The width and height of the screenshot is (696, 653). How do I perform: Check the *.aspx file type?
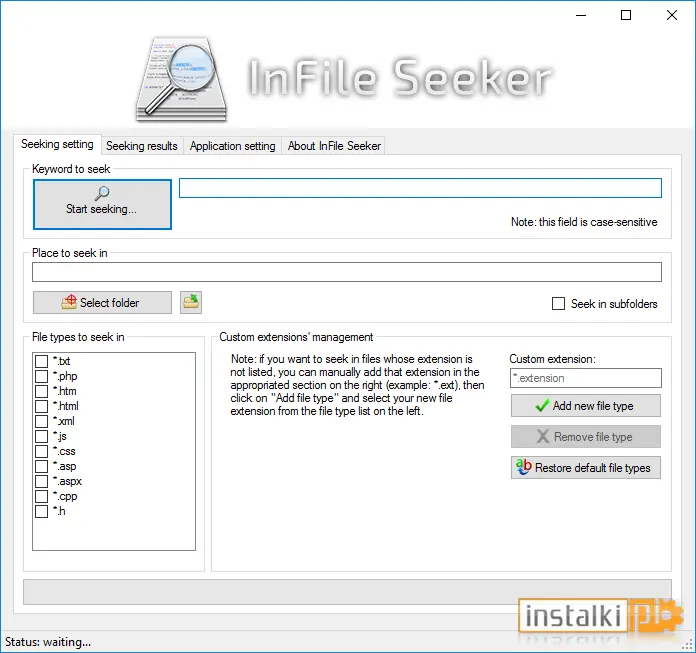pos(42,481)
